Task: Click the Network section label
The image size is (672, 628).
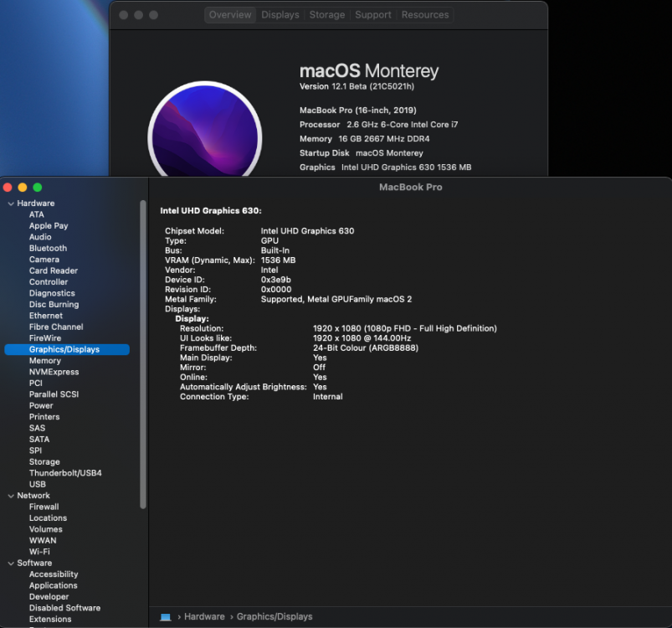Action: [33, 496]
